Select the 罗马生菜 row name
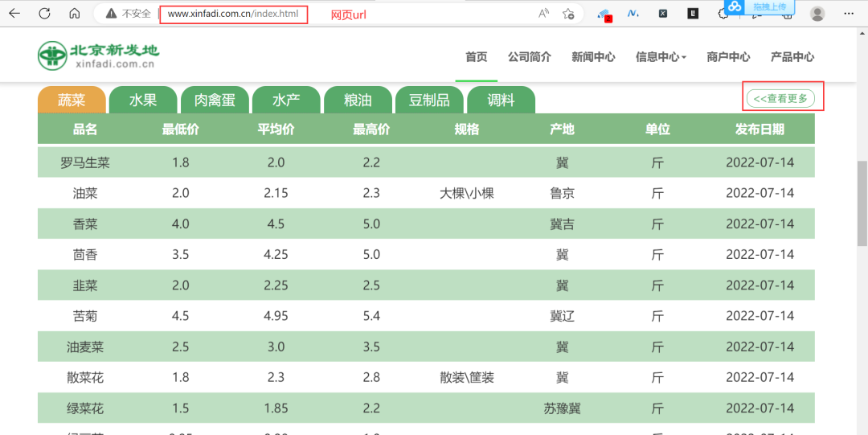Screen dimensions: 868x435 [85, 162]
